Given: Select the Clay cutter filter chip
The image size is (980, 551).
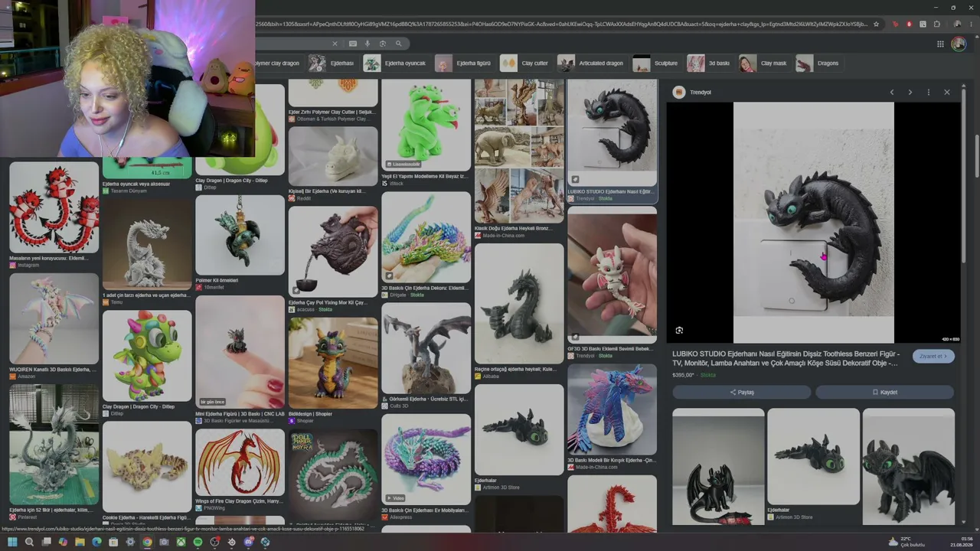Looking at the screenshot, I should (x=525, y=63).
